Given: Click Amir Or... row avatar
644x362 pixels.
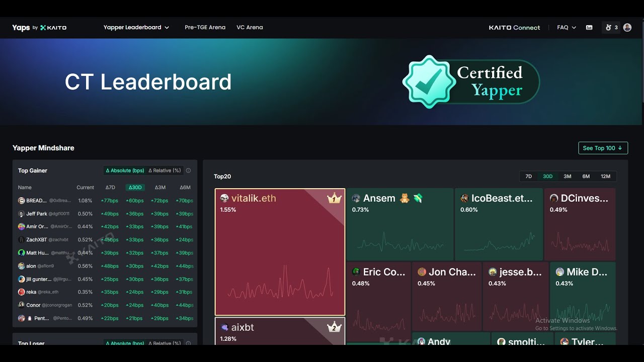Looking at the screenshot, I should point(22,227).
